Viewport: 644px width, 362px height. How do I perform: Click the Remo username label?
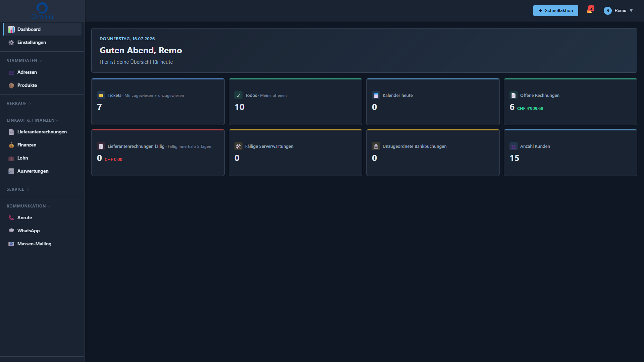[620, 11]
